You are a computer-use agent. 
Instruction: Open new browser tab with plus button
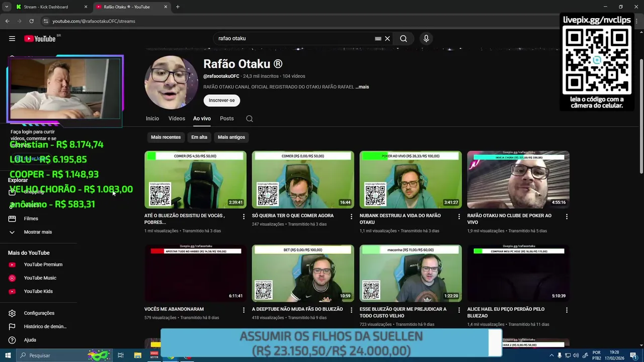point(178,7)
